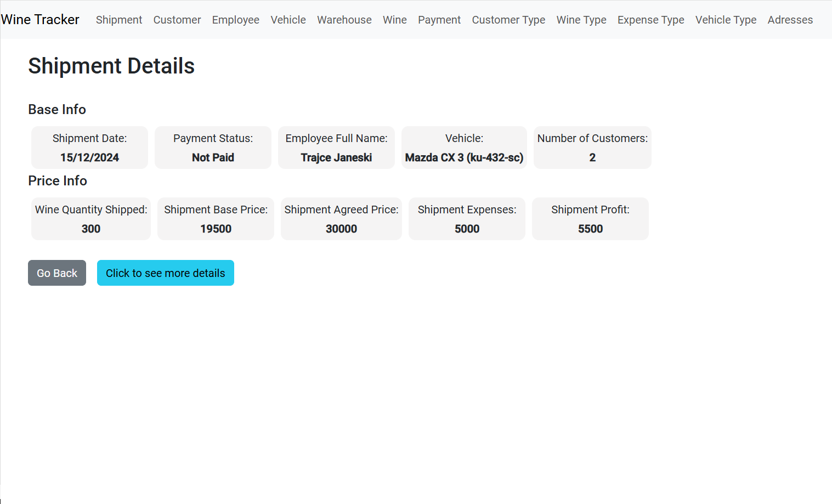This screenshot has width=832, height=504.
Task: Click the Vehicle Mazda CX 3 card
Action: point(464,148)
